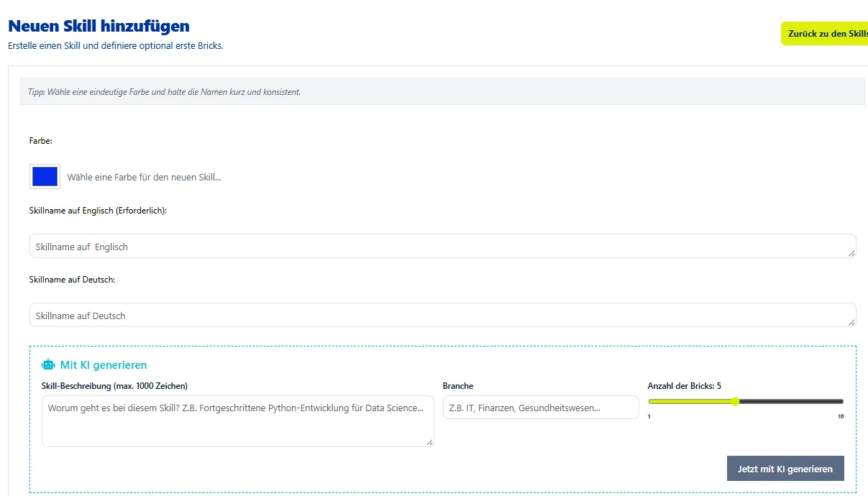Screen dimensions: 868x496
Task: Click the tip text starting with "Tipp: Wähle eine eindeutige Farbe"
Action: point(164,92)
